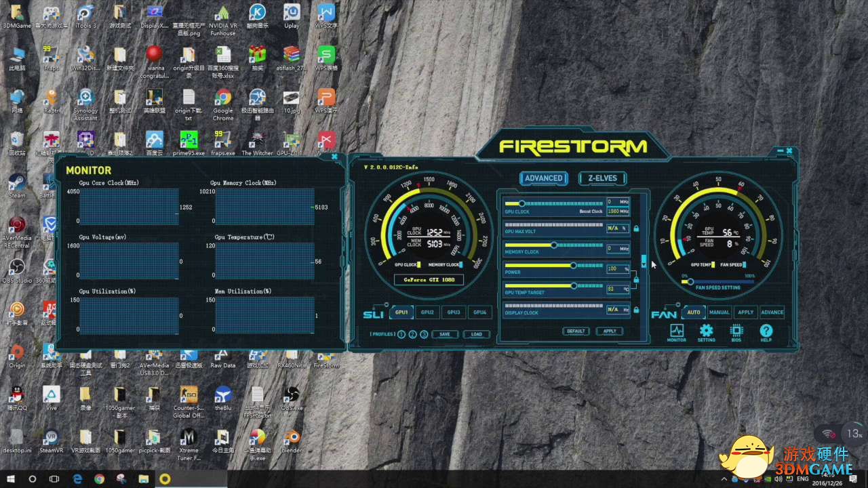Click the GPU Temp Target slider handle
868x488 pixels.
573,286
